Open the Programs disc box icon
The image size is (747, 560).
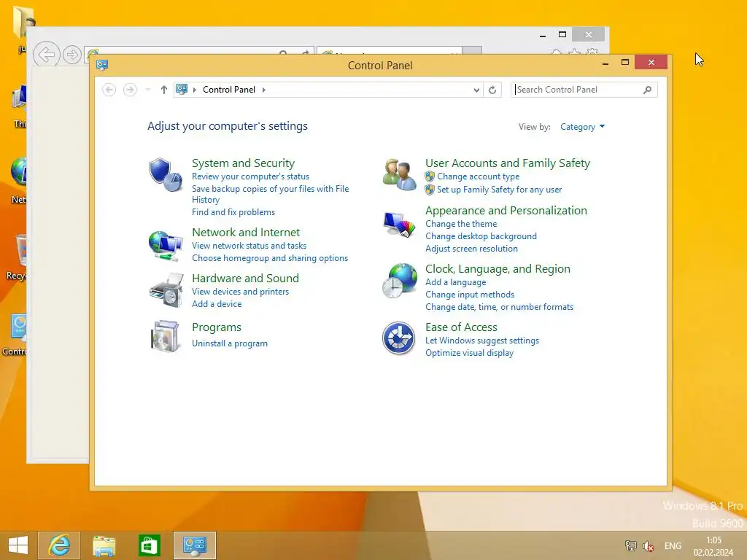tap(165, 336)
